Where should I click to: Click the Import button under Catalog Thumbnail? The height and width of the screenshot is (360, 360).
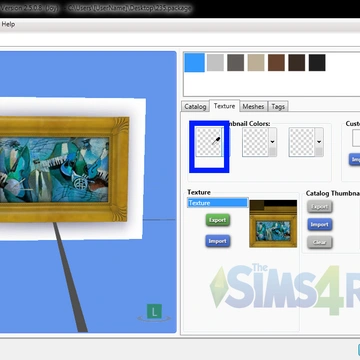320,224
